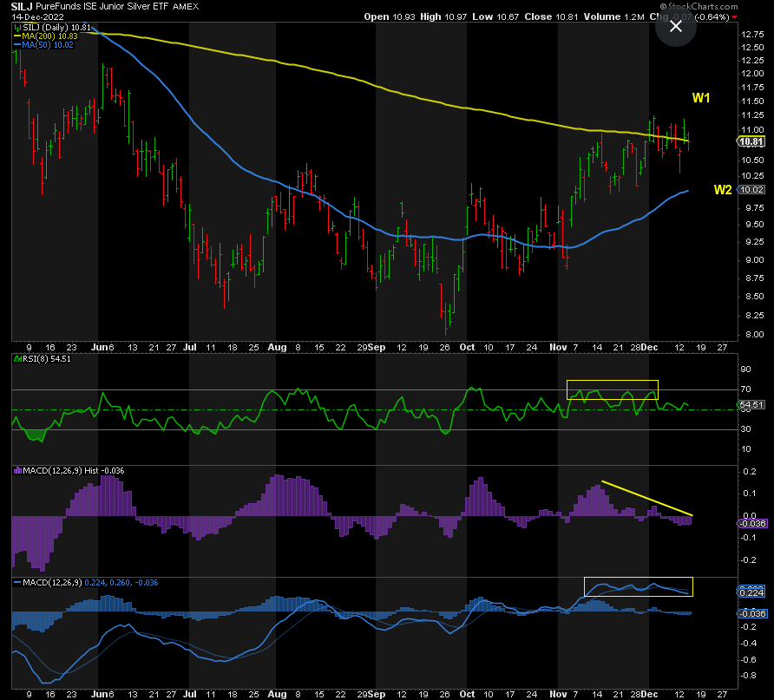Click the -0.6 label on the MACD axis
Screen dimensions: 774x700
[749, 659]
